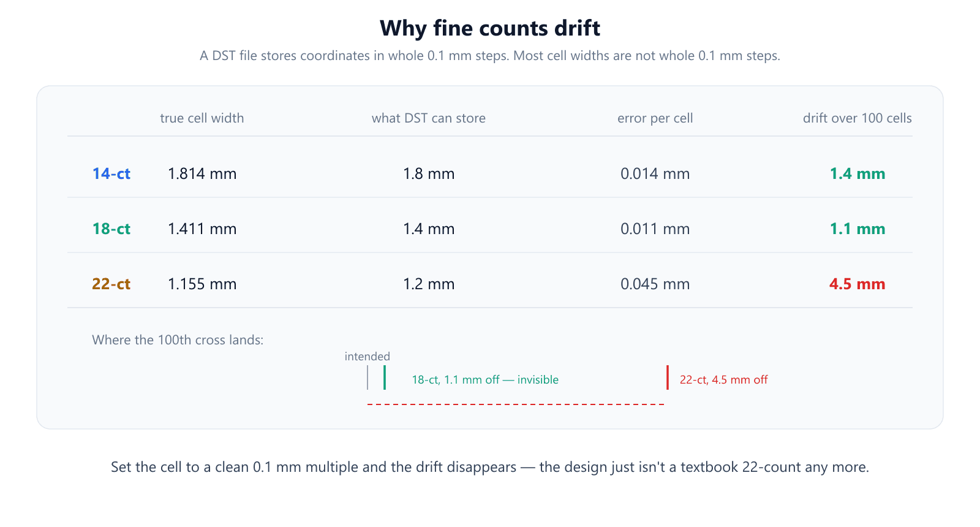Click the "0.045 mm" error per cell value
This screenshot has width=980, height=527.
[655, 284]
